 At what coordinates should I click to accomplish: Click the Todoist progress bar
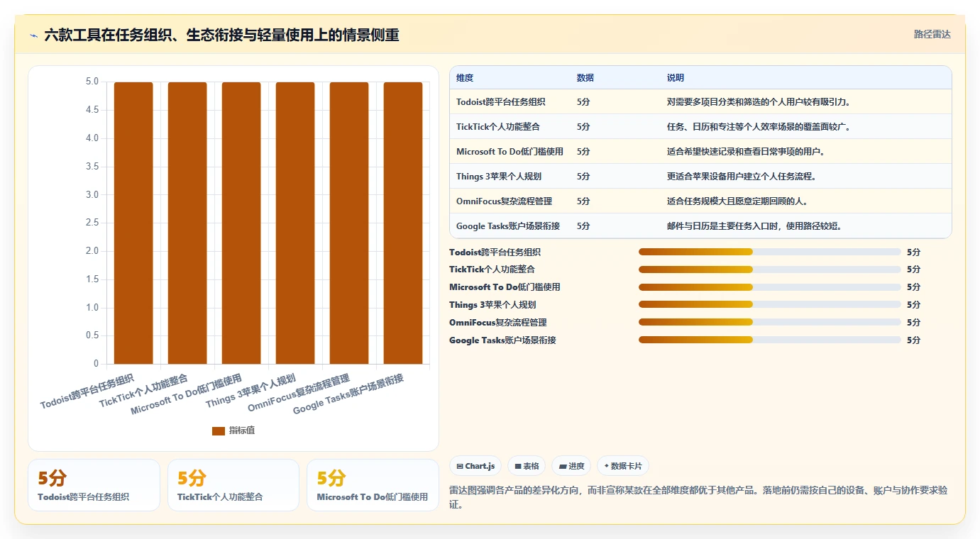[x=769, y=252]
